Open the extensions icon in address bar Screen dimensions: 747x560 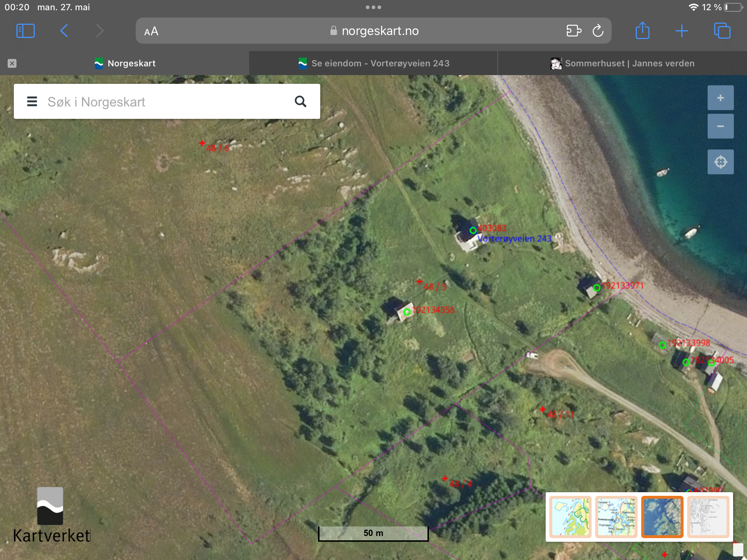[x=573, y=31]
